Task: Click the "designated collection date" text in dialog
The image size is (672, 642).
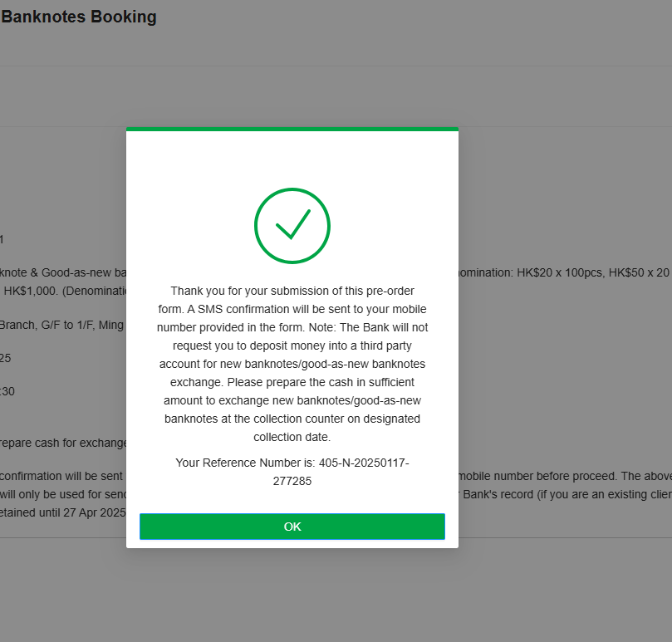Action: 292,436
